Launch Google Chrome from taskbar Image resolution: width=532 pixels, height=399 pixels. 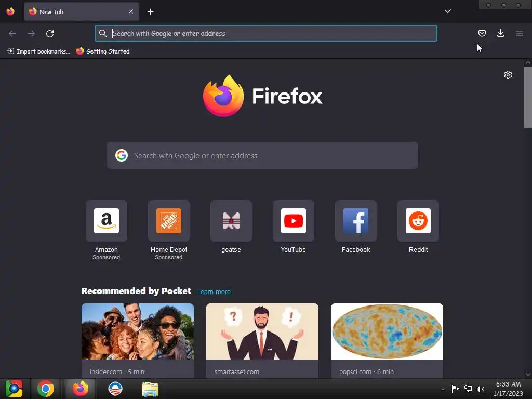46,389
